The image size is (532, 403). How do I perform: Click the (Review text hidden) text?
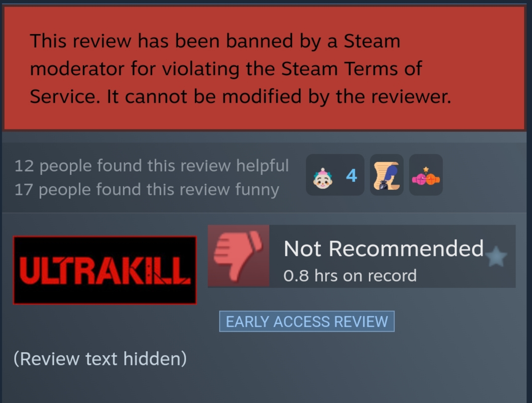(x=100, y=359)
